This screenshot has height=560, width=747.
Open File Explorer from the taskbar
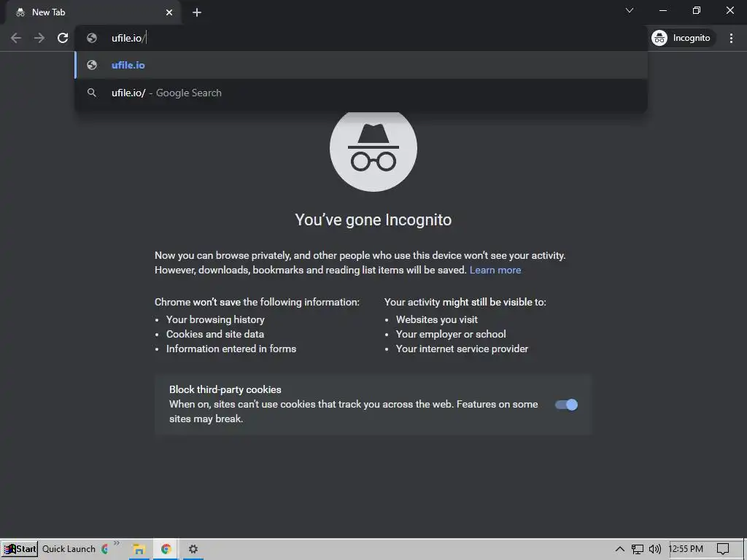pyautogui.click(x=139, y=549)
